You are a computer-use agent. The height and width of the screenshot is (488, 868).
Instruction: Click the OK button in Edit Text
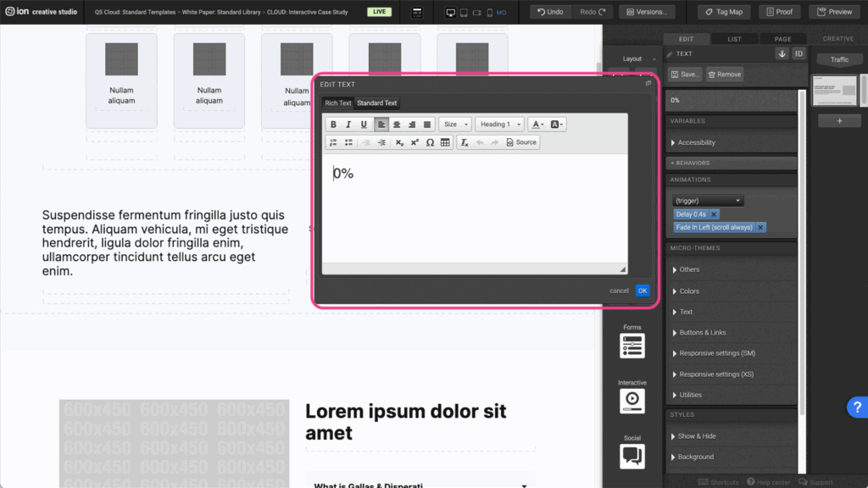click(643, 291)
